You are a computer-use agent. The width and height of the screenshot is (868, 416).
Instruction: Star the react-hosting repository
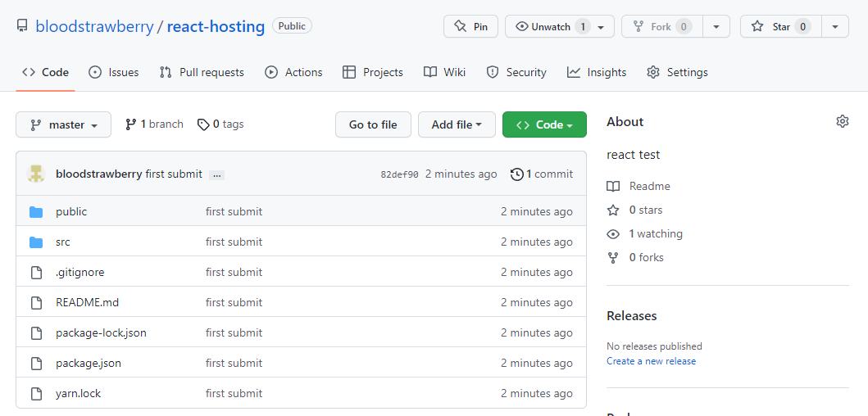tap(781, 26)
